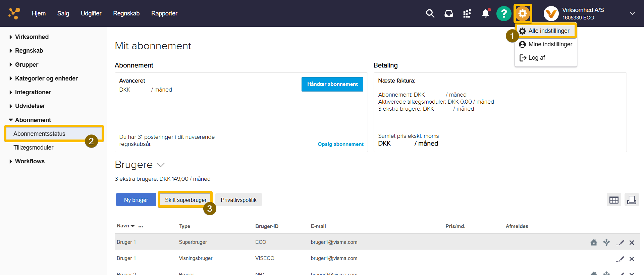Open the Rapporter menu
644x275 pixels.
coord(164,13)
